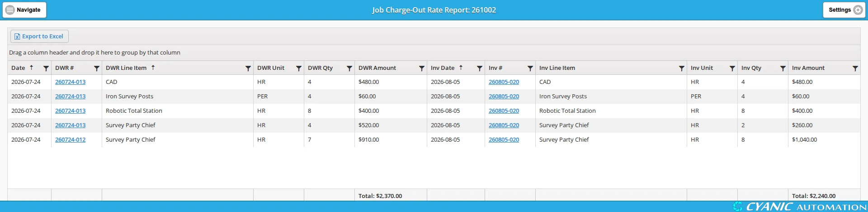The image size is (868, 212).
Task: Filter the Inv # column
Action: [530, 68]
